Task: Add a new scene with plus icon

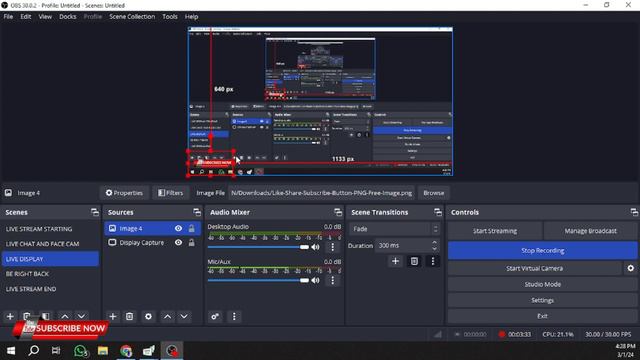Action: tap(10, 316)
